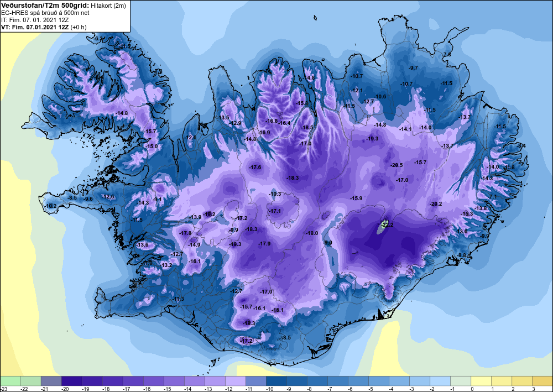
Task: Select the -15.9 temperature label
Action: pos(356,198)
